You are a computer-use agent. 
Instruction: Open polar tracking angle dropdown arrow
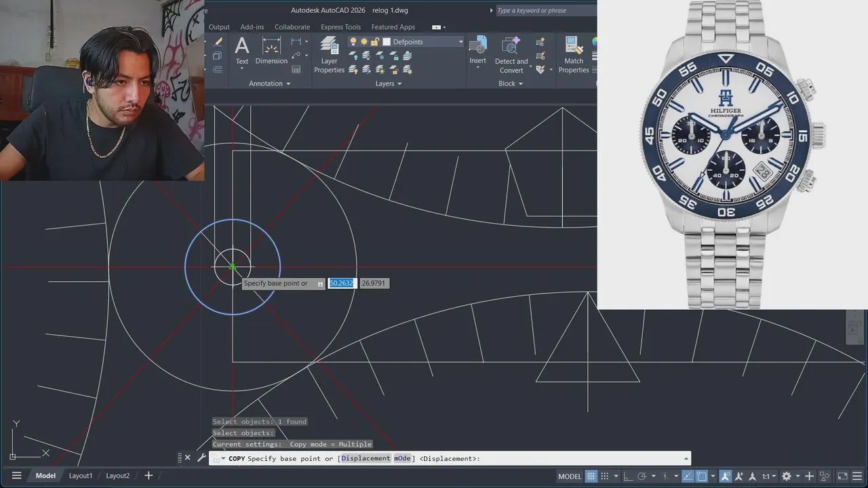[654, 476]
